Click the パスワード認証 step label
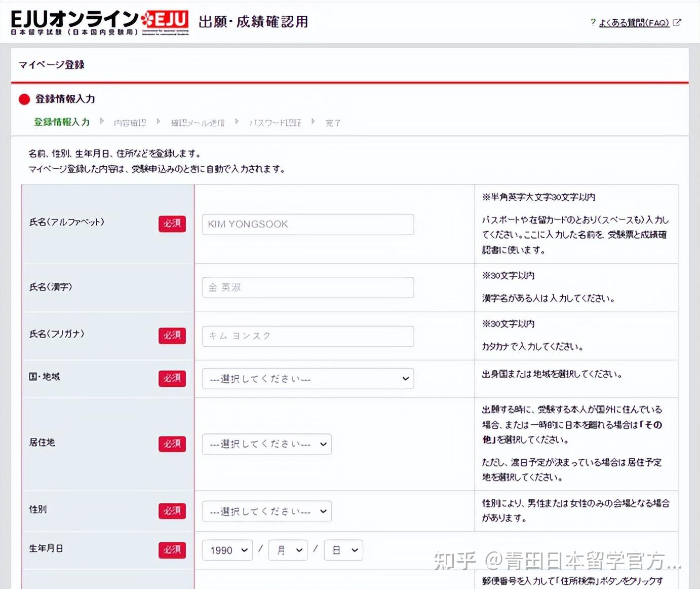Screen dimensions: 700x589 point(275,122)
